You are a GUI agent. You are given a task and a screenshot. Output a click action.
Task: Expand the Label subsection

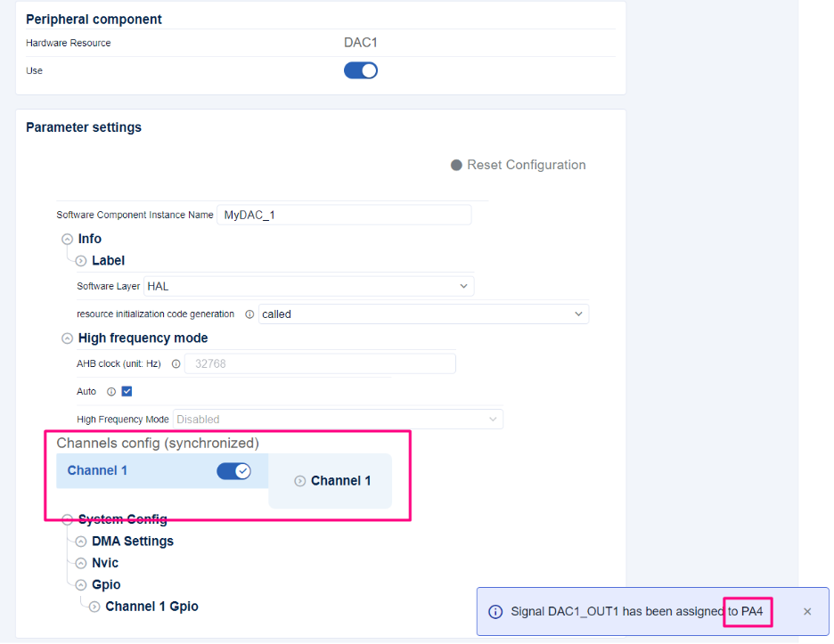coord(81,261)
